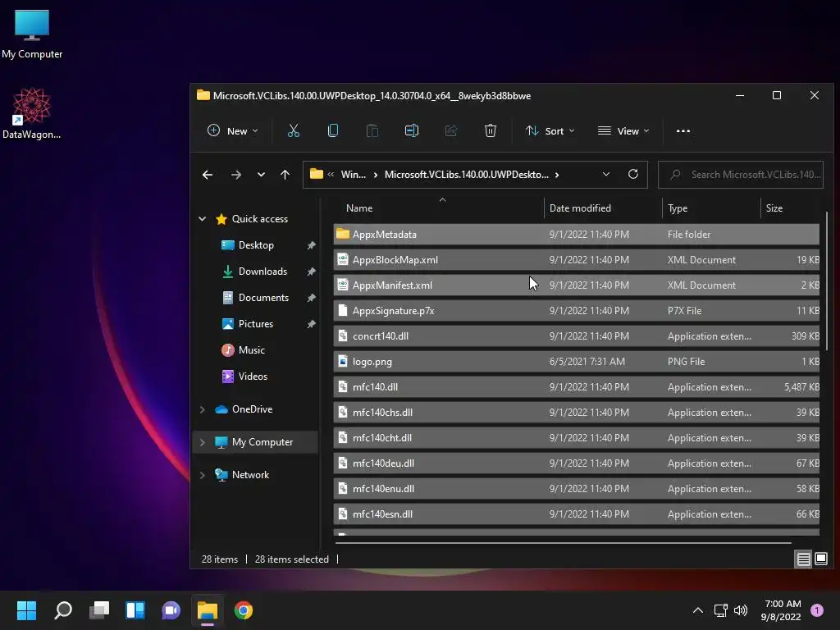Select AppxSignature.p7x file
Viewport: 840px width, 630px height.
(x=577, y=311)
